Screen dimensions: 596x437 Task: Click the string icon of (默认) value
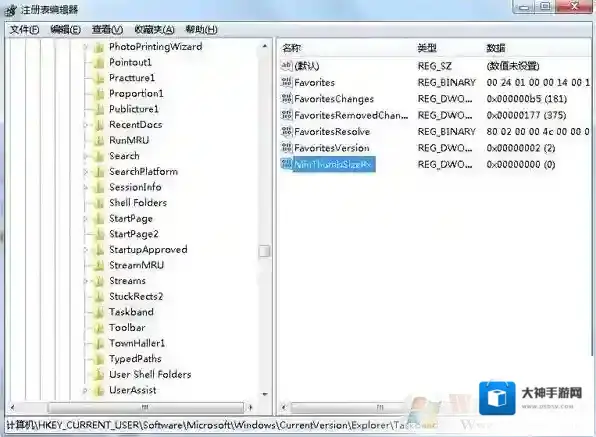(286, 66)
